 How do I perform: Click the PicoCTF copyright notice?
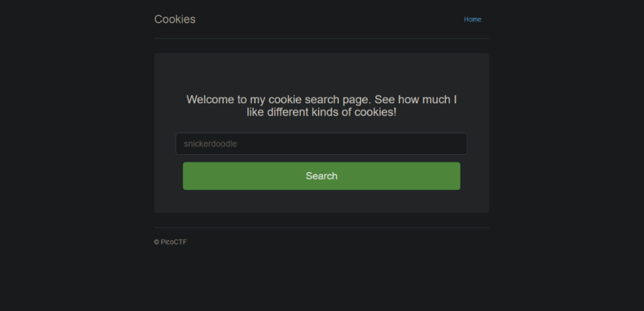tap(170, 242)
